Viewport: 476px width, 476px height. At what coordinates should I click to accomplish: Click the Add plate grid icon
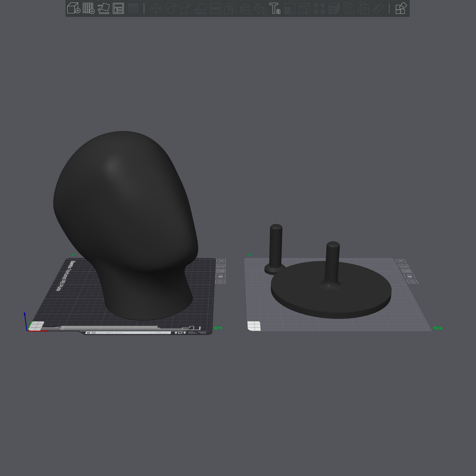point(89,8)
